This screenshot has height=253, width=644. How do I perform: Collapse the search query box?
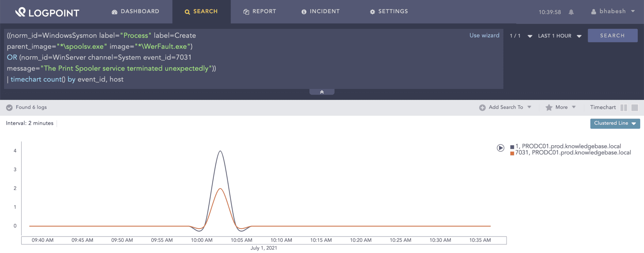[322, 92]
